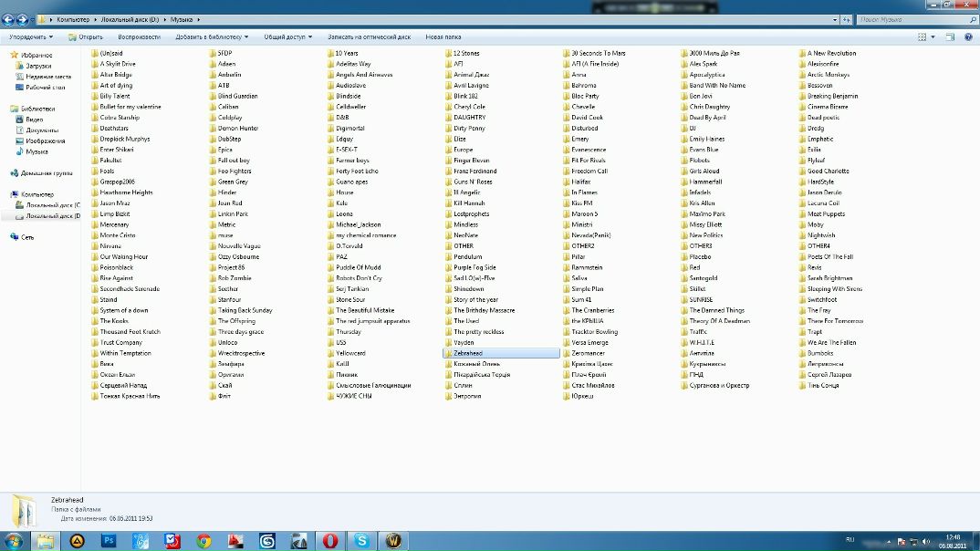This screenshot has width=980, height=551.
Task: Click the Windows Start button
Action: click(x=13, y=541)
